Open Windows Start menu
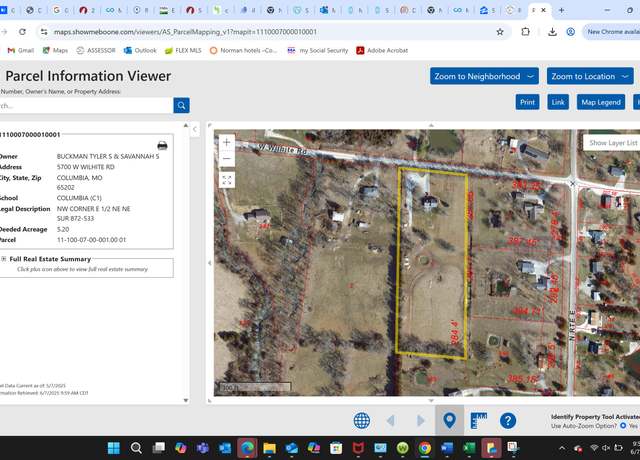640x460 pixels. [113, 448]
